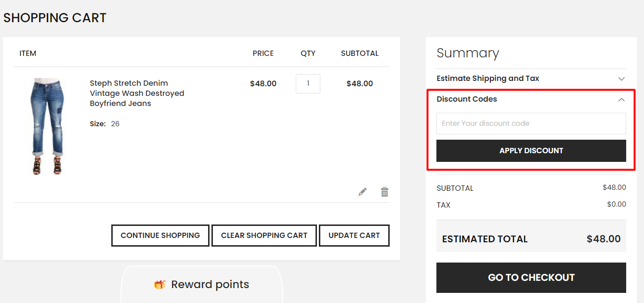
Task: Click the SHOPPING CART page title
Action: pos(55,18)
